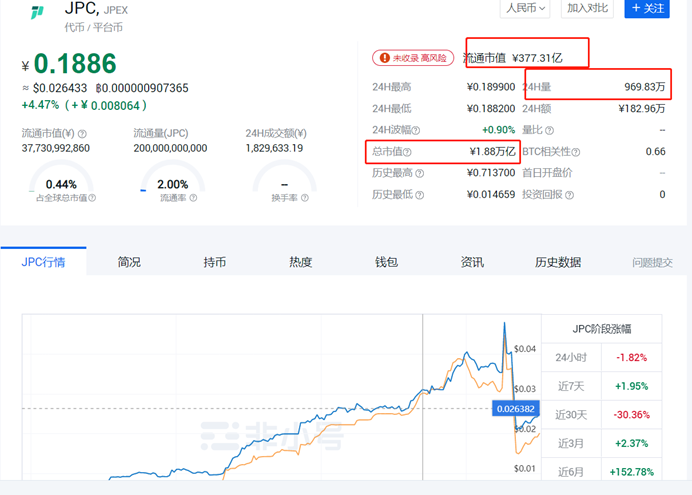Click the 近30天 change -30.36%
692x495 pixels.
pos(632,415)
